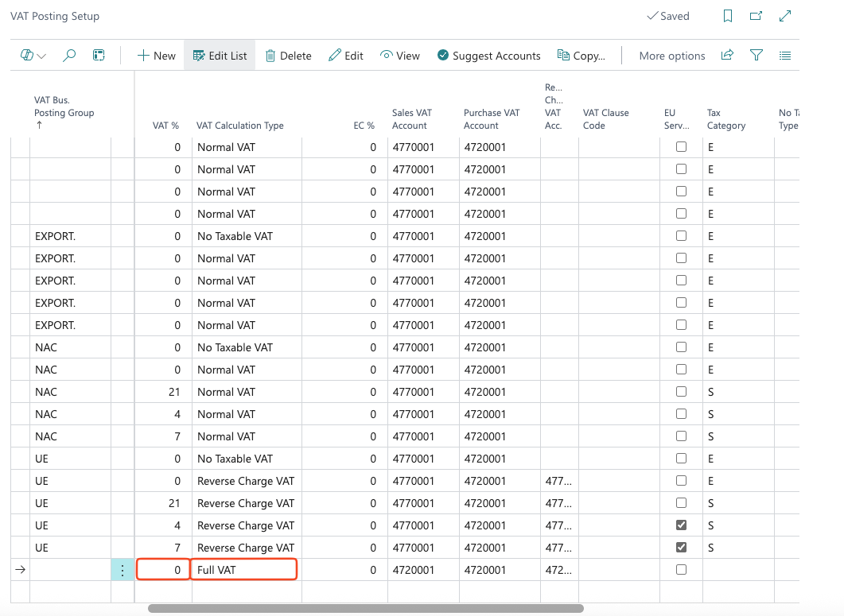Image resolution: width=844 pixels, height=616 pixels.
Task: Open row menu dots on last row
Action: point(123,570)
